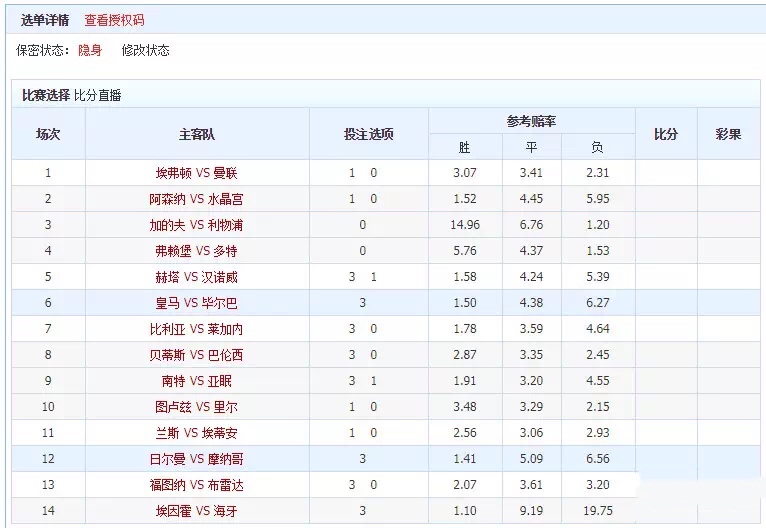Viewport: 766px width, 528px height.
Task: Open match 比利亚 VS 莱加内
Action: coord(196,329)
